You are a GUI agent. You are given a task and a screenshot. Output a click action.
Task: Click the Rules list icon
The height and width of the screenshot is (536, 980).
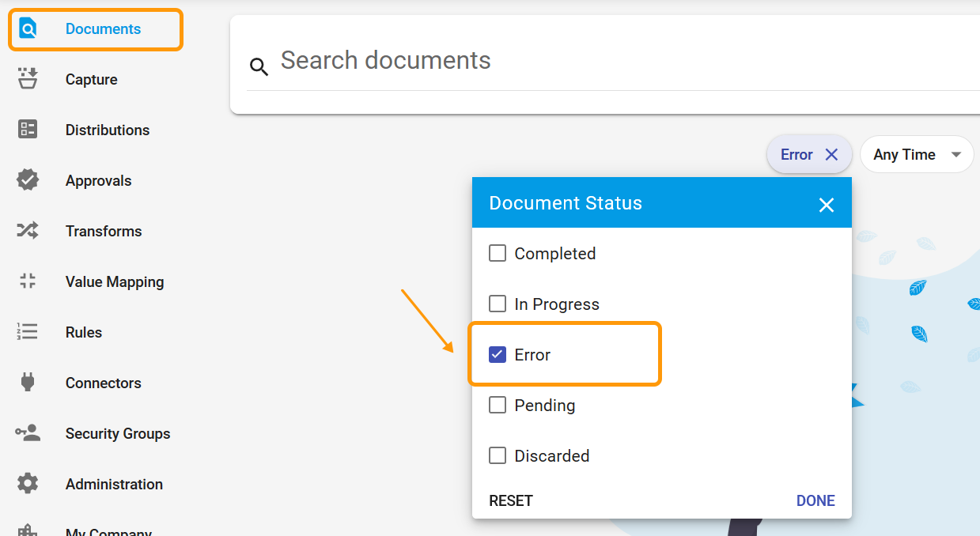point(28,332)
